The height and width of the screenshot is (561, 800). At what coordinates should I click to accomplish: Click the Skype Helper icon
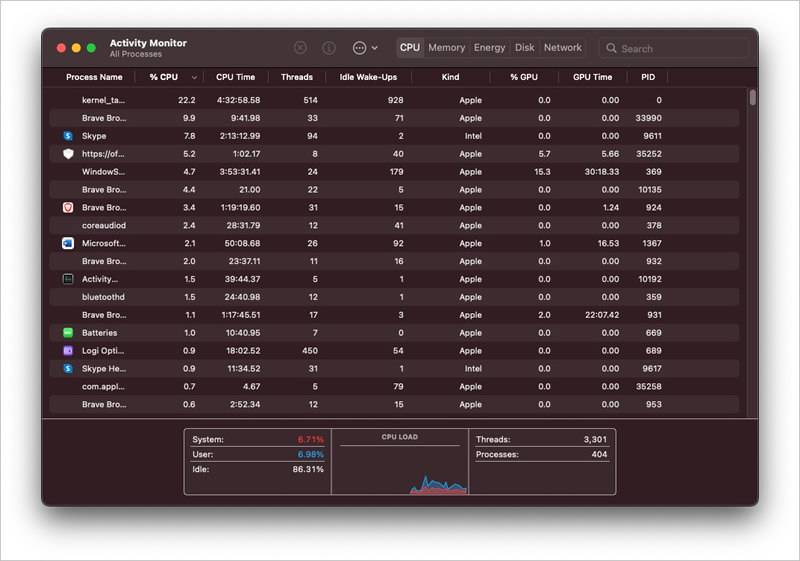point(68,368)
